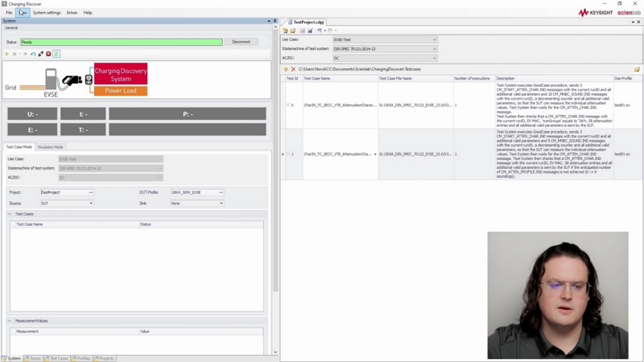Viewport: 644px width, 362px height.
Task: Browse test cases folder icon at right
Action: (x=637, y=69)
